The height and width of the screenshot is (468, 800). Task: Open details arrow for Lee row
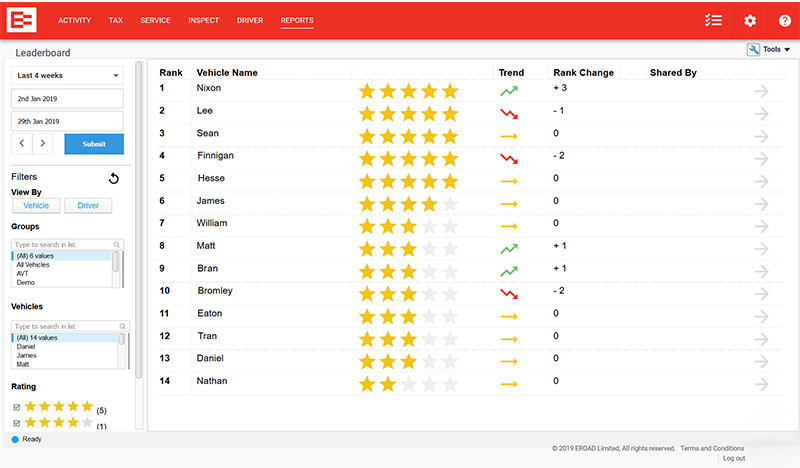pyautogui.click(x=761, y=114)
